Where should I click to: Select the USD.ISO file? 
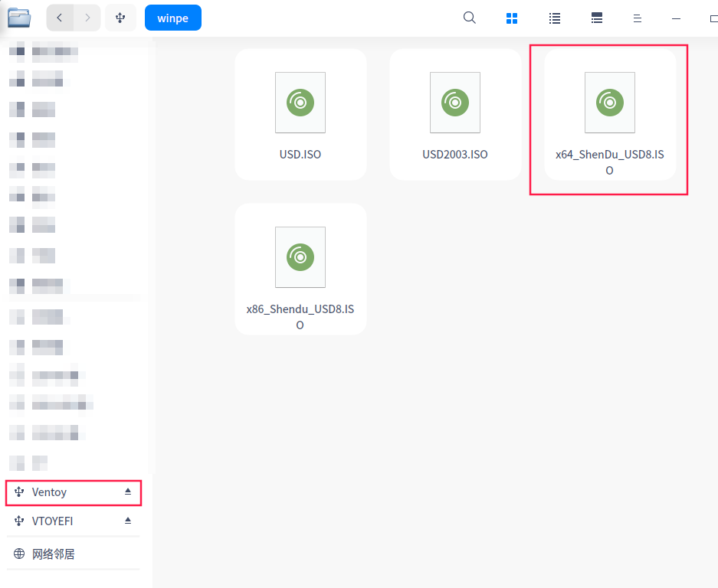pyautogui.click(x=300, y=115)
